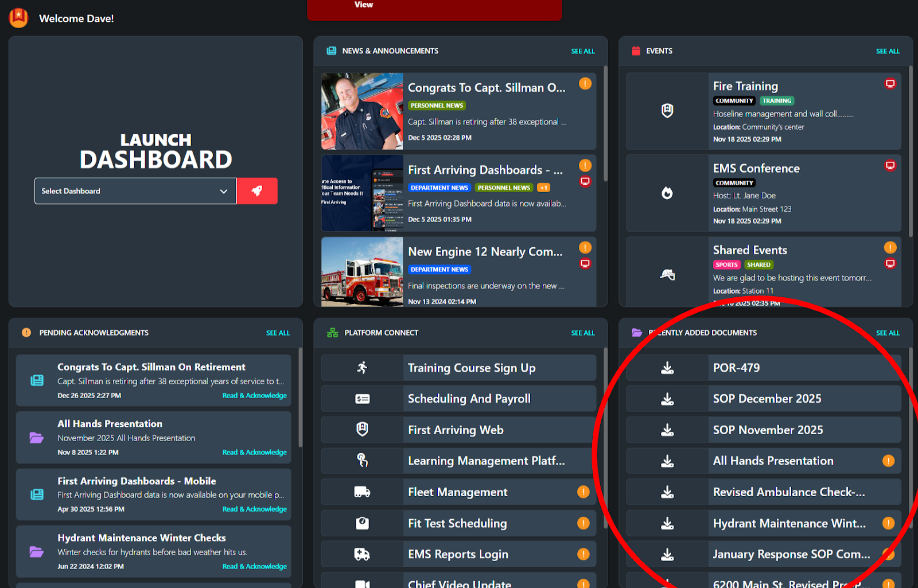918x588 pixels.
Task: Open Scheduling And Payroll money icon
Action: [362, 399]
